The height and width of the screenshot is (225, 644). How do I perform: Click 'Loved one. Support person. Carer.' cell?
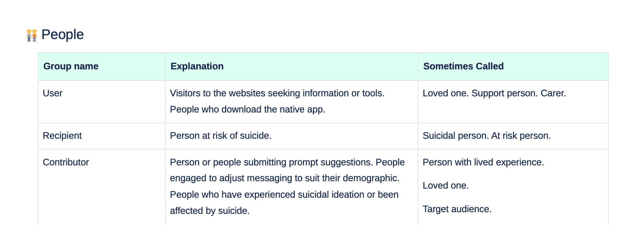pos(513,102)
